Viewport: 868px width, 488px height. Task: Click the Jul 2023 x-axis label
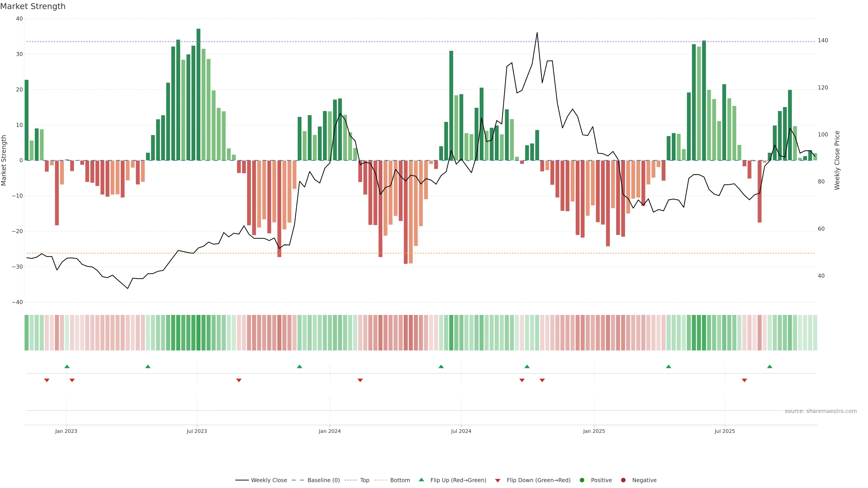point(197,431)
